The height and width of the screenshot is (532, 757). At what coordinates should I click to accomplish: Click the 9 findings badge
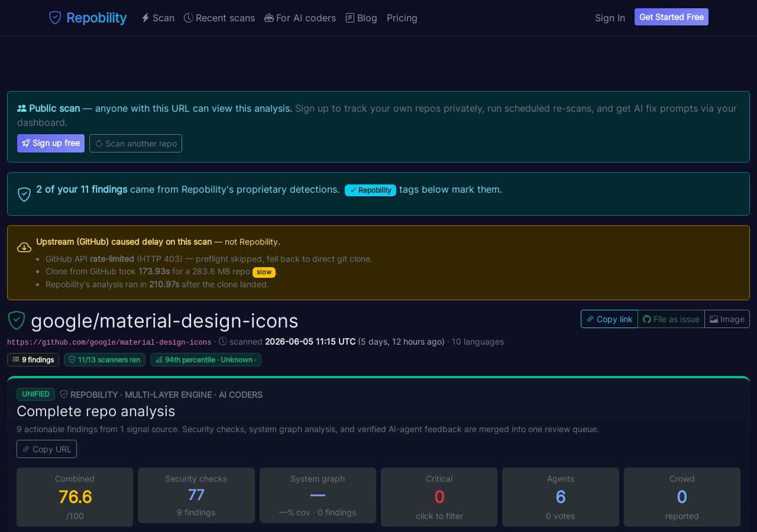point(33,359)
